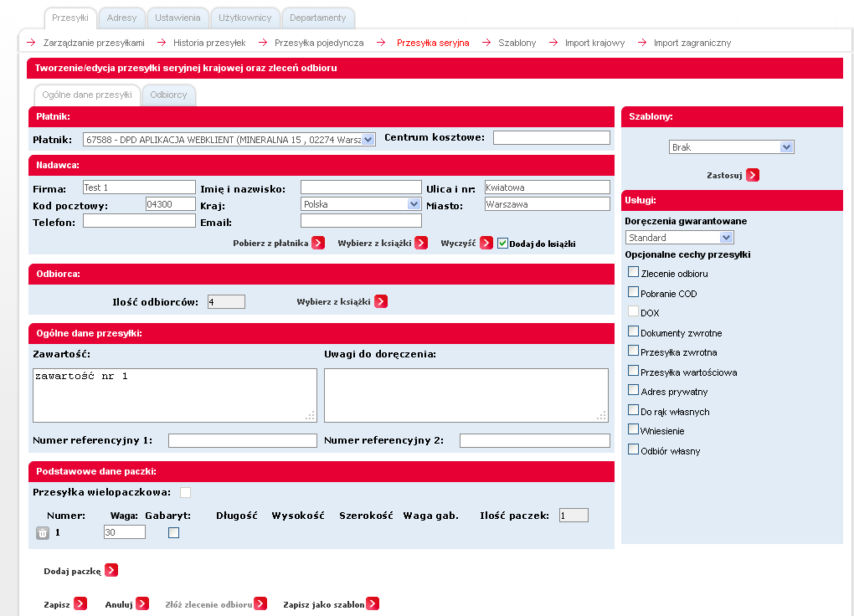Tick the Odbiór własny checkbox

coord(633,449)
